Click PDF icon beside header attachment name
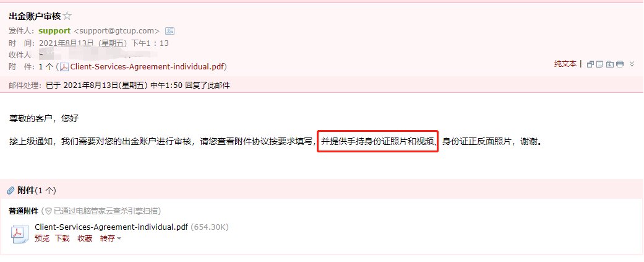 64,67
